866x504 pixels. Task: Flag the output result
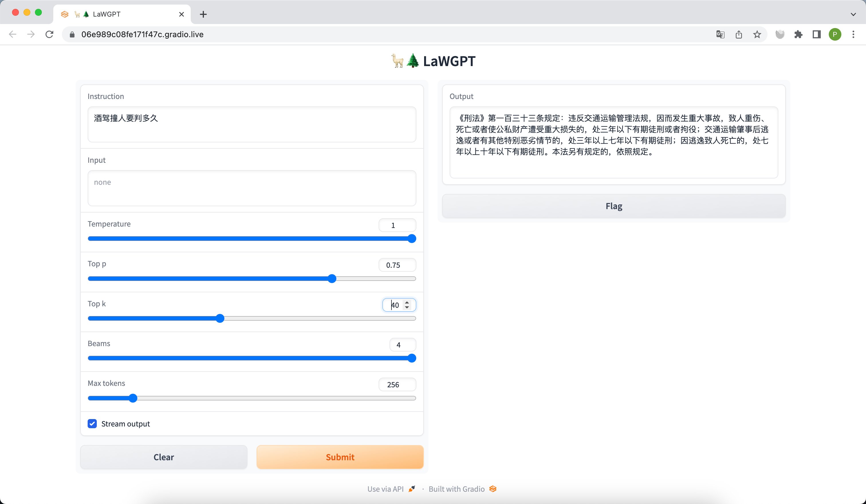[x=613, y=206]
